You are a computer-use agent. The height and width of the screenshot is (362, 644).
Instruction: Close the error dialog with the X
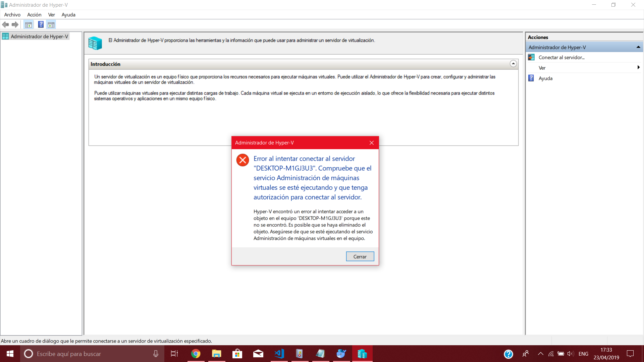(x=371, y=143)
